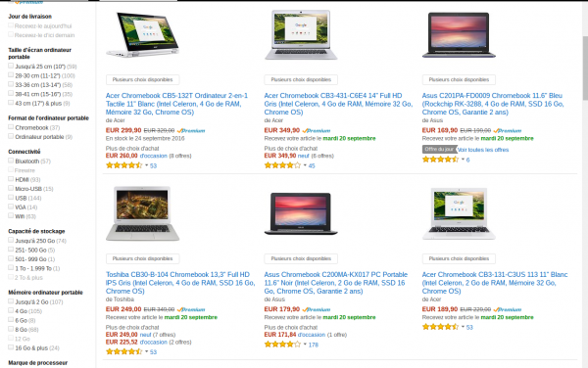Open Asus Chromebook C200MA-KX017 product title link
The width and height of the screenshot is (588, 368).
point(335,283)
